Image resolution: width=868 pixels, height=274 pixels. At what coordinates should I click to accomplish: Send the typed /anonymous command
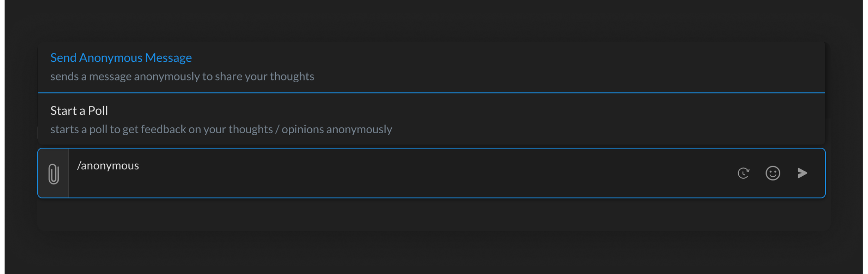point(802,173)
